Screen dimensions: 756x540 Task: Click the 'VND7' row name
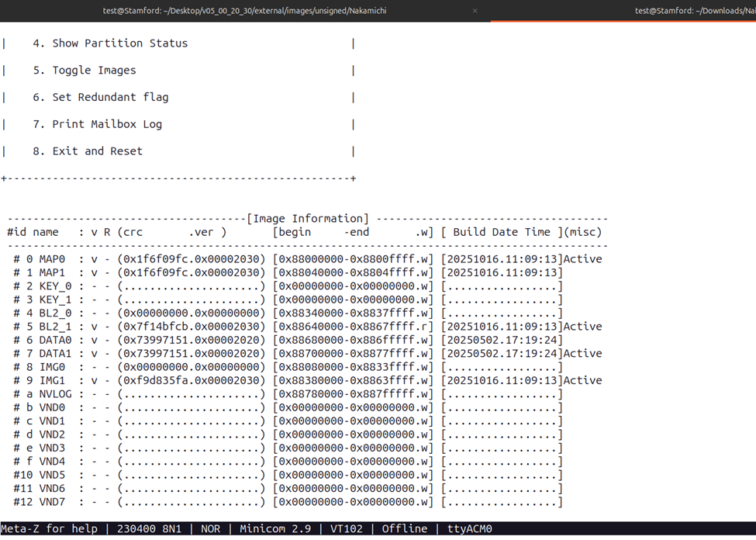[x=52, y=502]
